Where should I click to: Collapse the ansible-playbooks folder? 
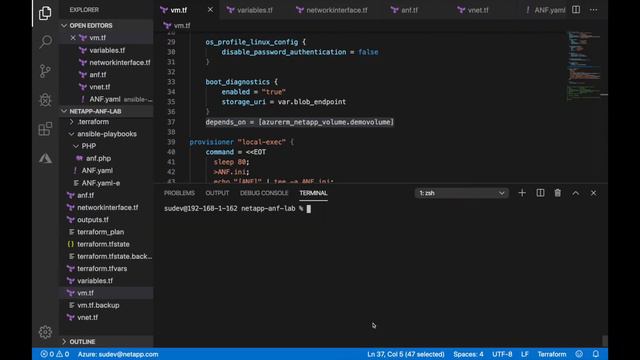coord(106,134)
